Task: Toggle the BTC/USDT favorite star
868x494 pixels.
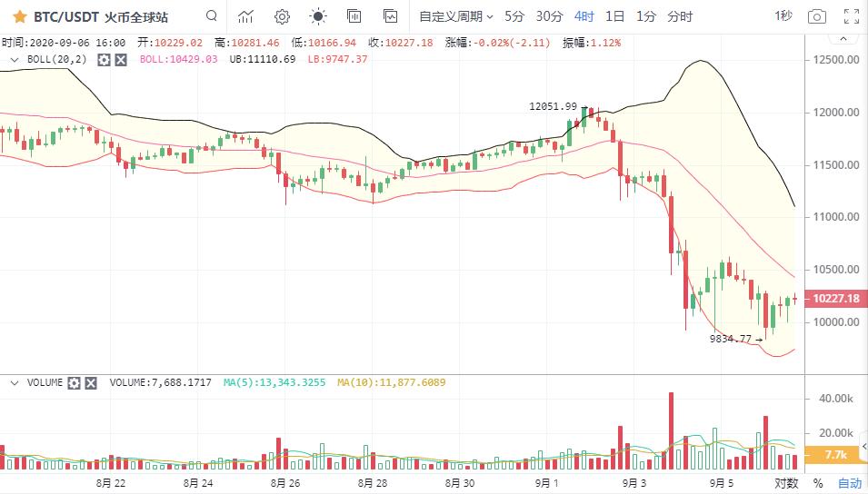Action: 19,16
